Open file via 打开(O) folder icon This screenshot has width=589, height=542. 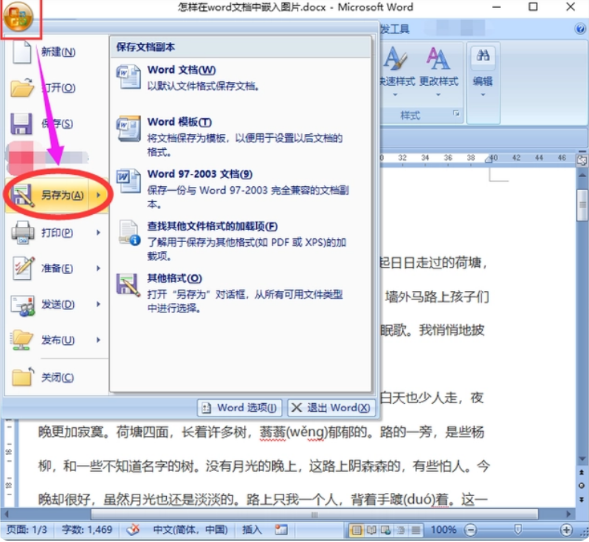[x=22, y=88]
